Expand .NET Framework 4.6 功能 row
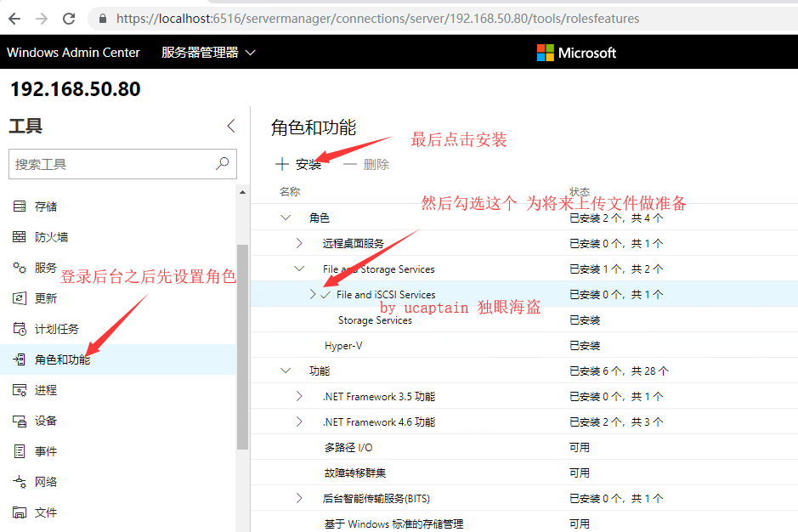 pyautogui.click(x=299, y=422)
